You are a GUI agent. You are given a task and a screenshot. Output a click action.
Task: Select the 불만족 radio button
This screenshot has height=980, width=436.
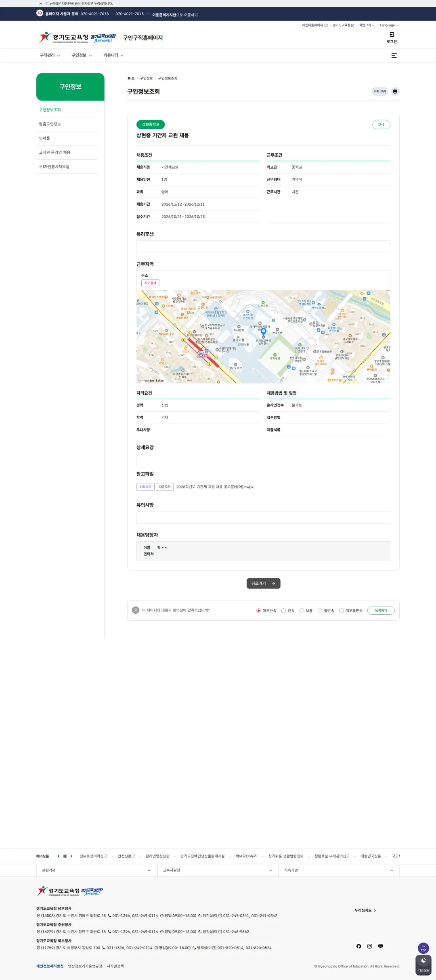(320, 611)
